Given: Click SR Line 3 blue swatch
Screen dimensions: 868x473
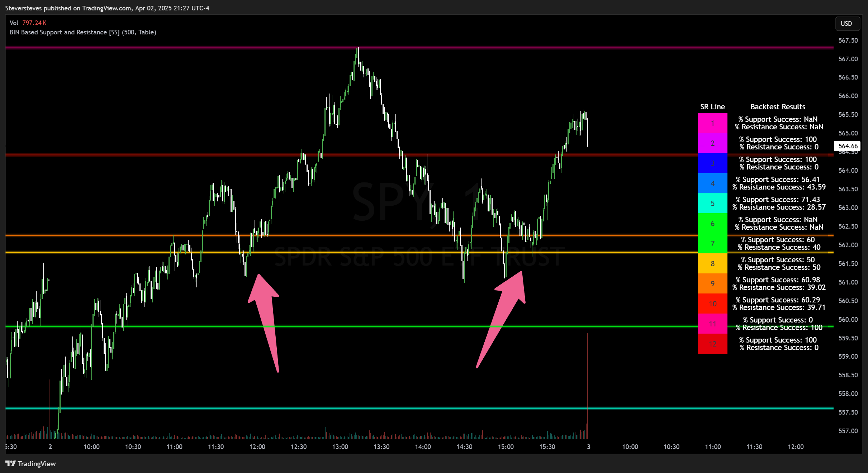Looking at the screenshot, I should [712, 163].
